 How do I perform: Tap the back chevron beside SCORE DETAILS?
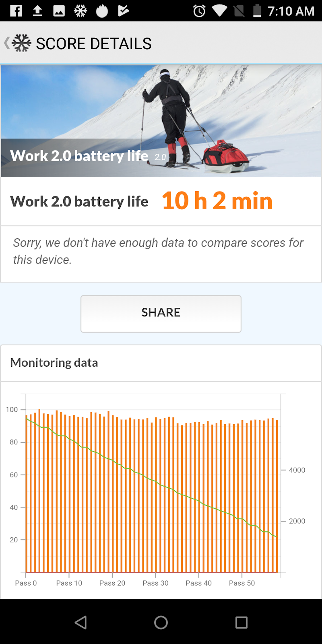click(6, 43)
